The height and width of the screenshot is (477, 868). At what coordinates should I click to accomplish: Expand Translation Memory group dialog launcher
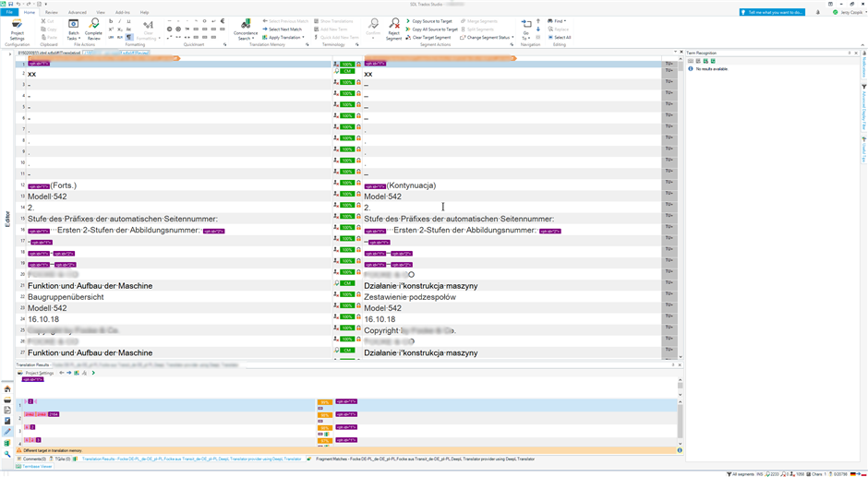[x=307, y=45]
